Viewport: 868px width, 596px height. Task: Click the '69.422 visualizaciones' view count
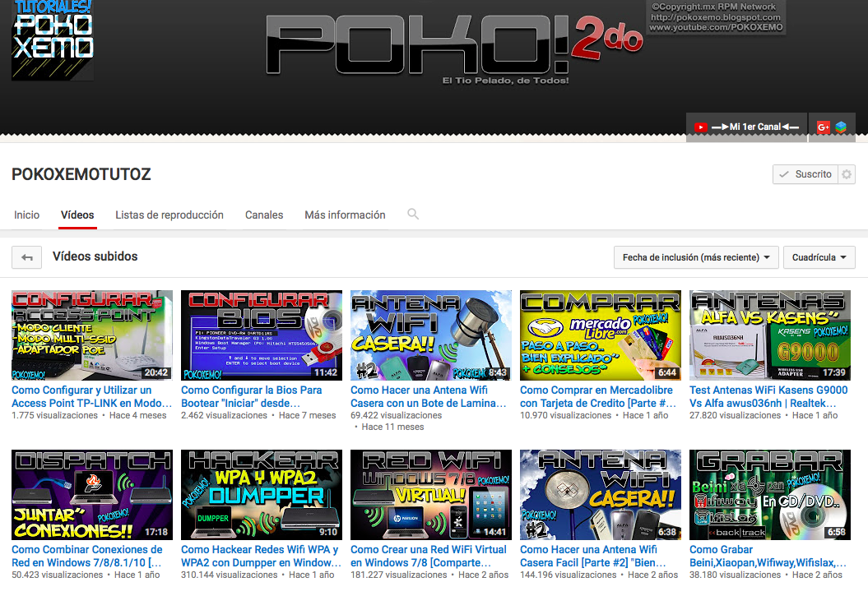click(x=397, y=415)
